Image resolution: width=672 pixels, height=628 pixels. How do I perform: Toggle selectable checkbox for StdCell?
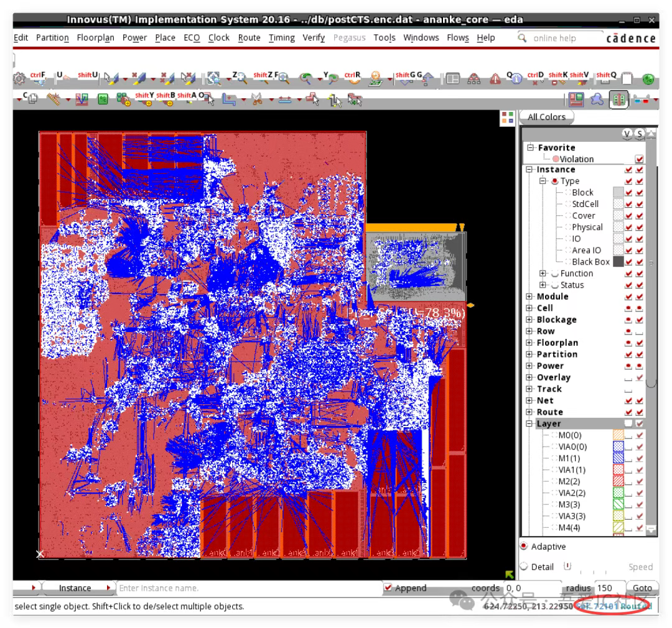tap(640, 204)
